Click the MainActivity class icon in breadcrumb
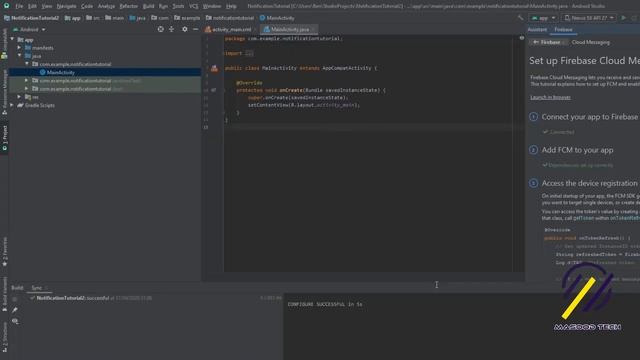The height and width of the screenshot is (360, 640). tap(262, 18)
